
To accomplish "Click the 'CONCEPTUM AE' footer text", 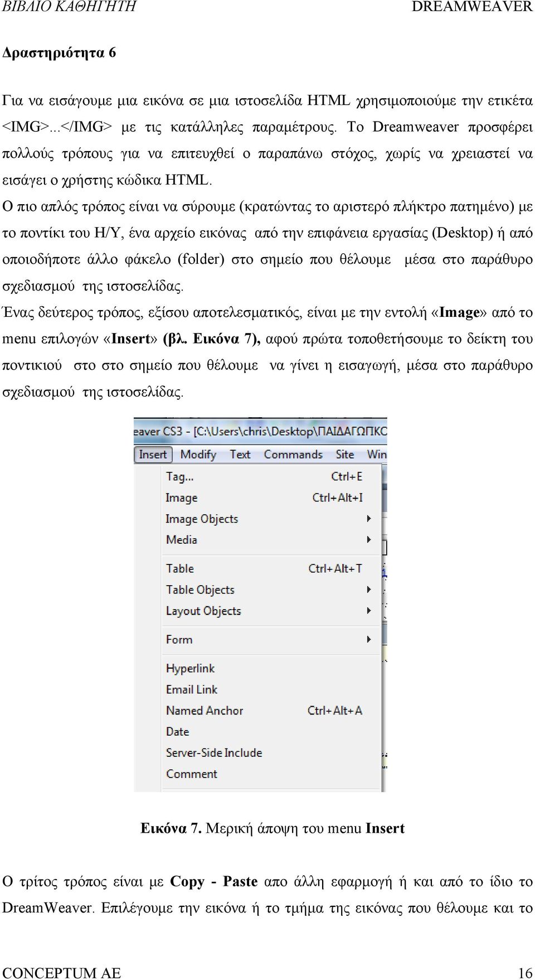I will tap(61, 973).
